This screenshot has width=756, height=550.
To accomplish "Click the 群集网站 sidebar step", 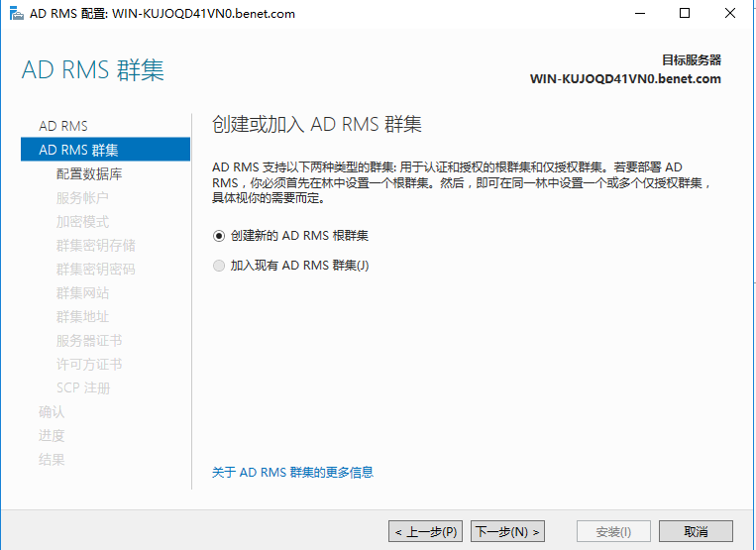I will pos(82,292).
